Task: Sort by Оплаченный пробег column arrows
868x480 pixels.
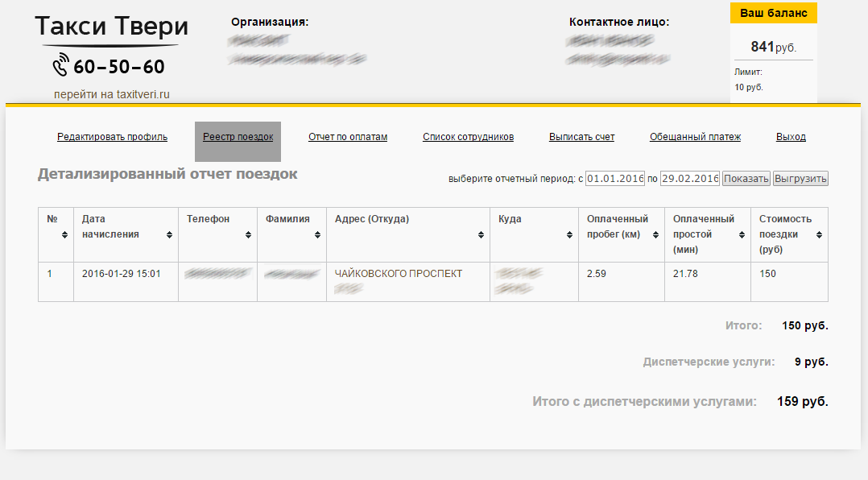Action: click(x=655, y=234)
